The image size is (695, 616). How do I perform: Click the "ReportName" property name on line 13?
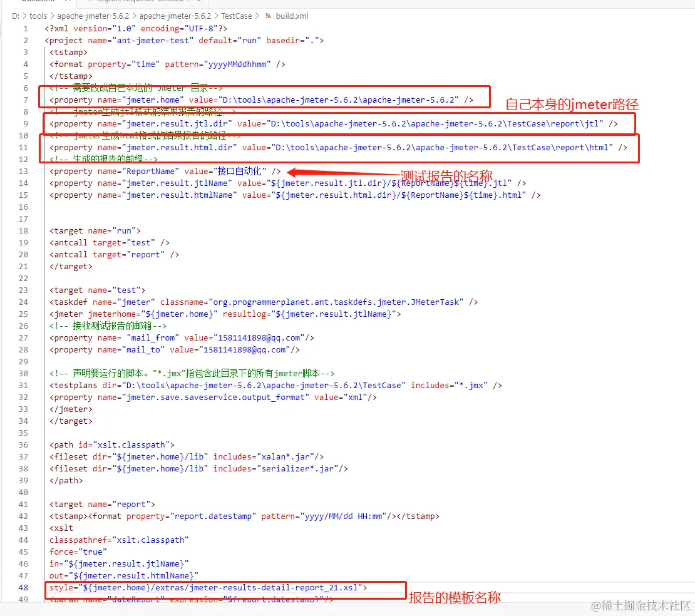pos(151,172)
